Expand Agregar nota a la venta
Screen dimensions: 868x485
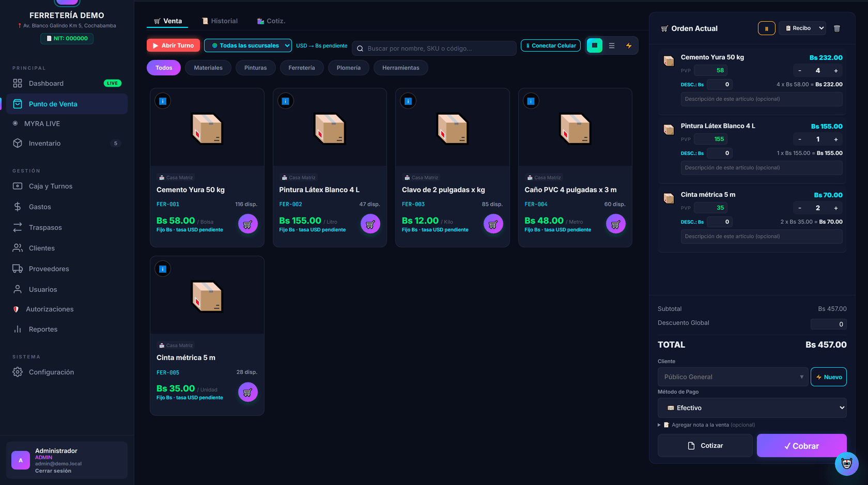706,425
